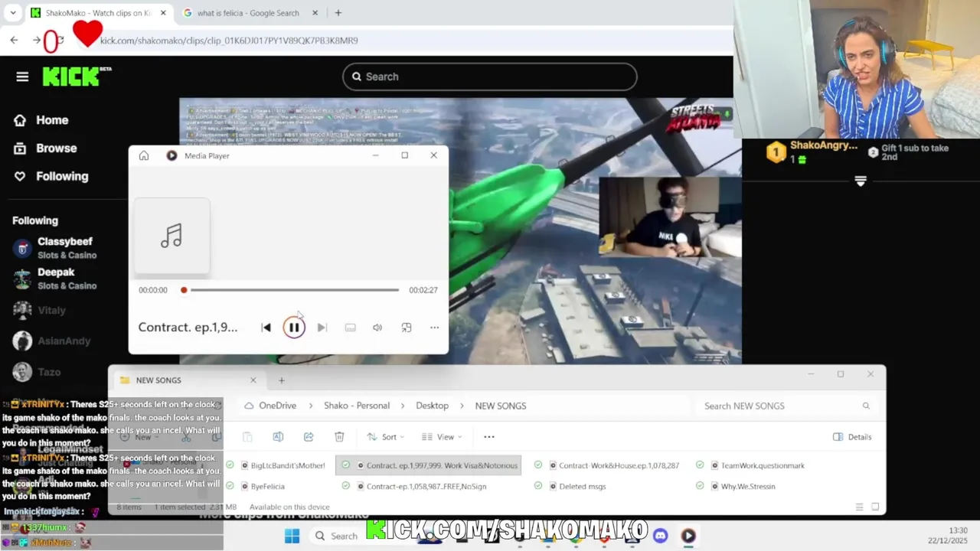The image size is (980, 551).
Task: Expand chevron after Shako - Personal breadcrumb
Action: [x=403, y=406]
